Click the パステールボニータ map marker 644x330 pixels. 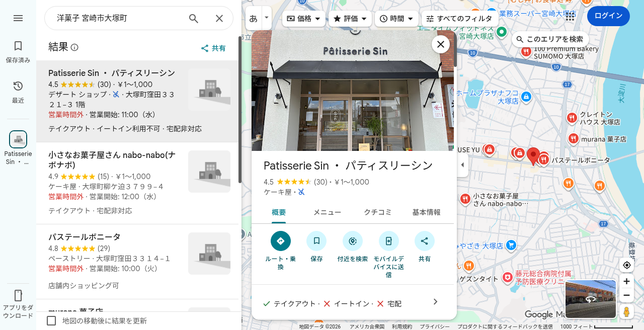pos(543,160)
